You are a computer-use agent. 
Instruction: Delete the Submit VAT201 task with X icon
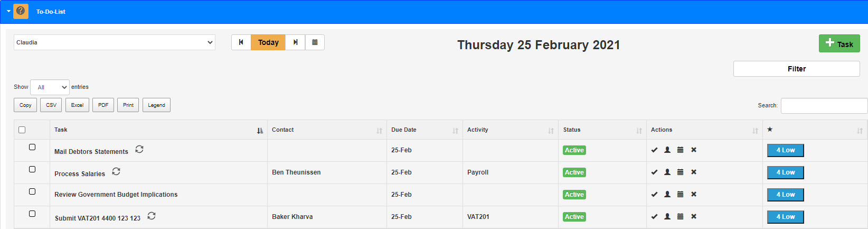(x=694, y=217)
